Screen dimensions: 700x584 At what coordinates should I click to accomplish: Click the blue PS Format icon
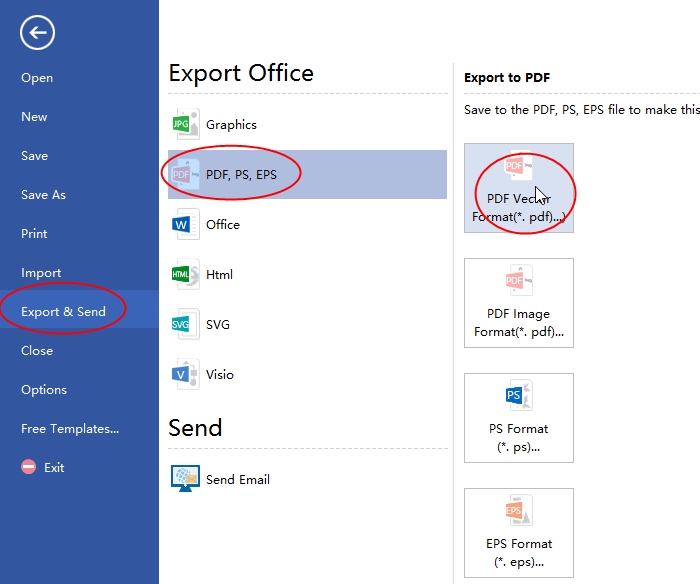pyautogui.click(x=519, y=395)
